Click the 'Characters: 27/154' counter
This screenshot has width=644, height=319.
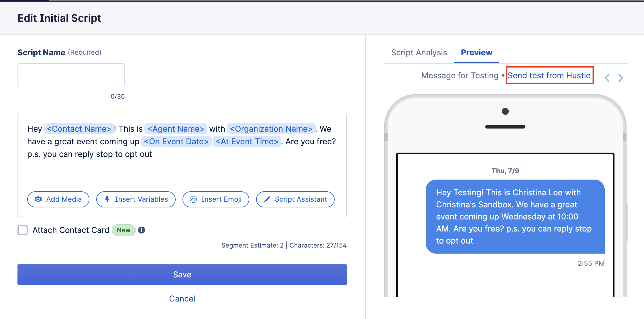(318, 245)
